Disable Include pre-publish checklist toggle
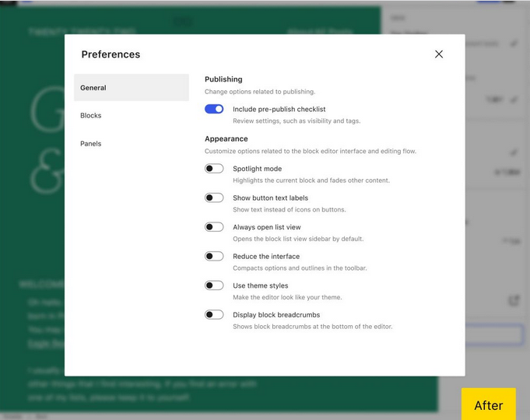This screenshot has height=420, width=530. click(x=214, y=109)
